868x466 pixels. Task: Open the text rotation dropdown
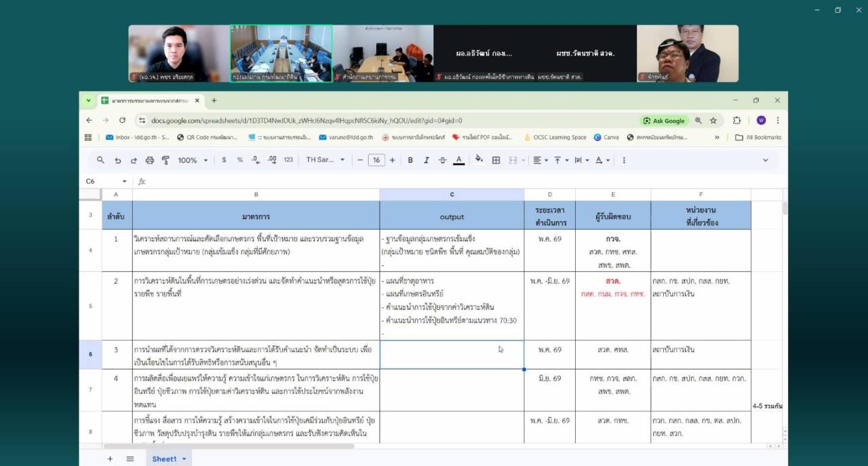pyautogui.click(x=602, y=160)
